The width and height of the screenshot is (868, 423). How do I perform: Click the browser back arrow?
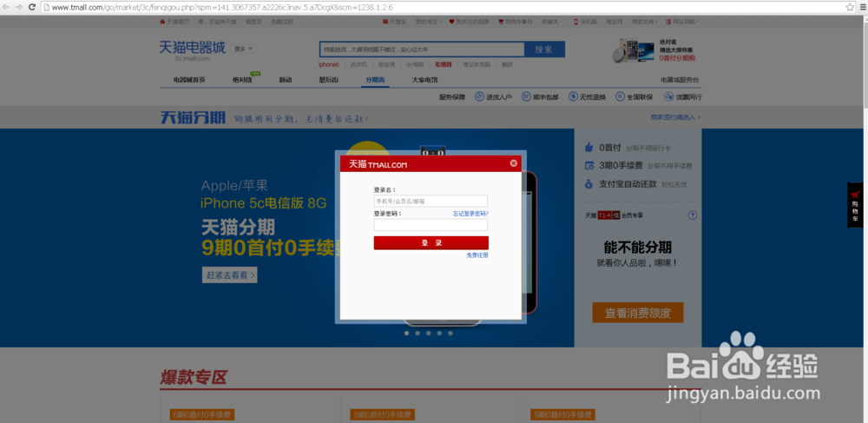[6, 7]
